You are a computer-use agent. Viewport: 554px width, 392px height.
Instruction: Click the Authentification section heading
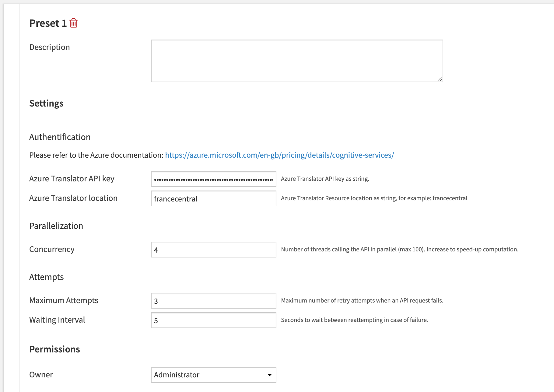(x=60, y=137)
